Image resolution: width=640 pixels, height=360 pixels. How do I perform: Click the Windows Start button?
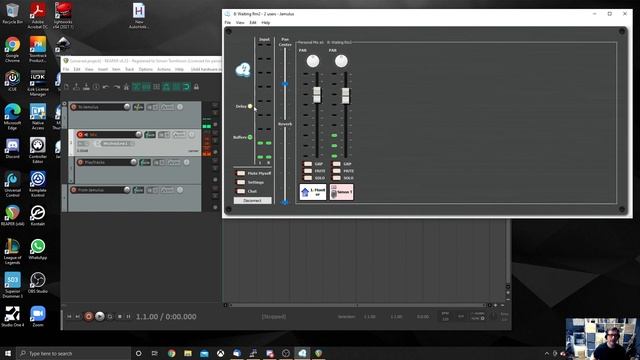7,353
